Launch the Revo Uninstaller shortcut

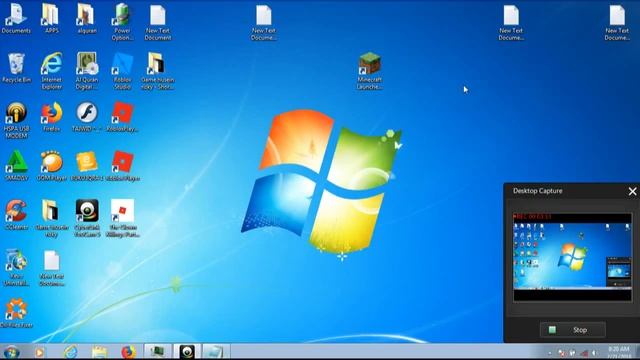(x=16, y=267)
